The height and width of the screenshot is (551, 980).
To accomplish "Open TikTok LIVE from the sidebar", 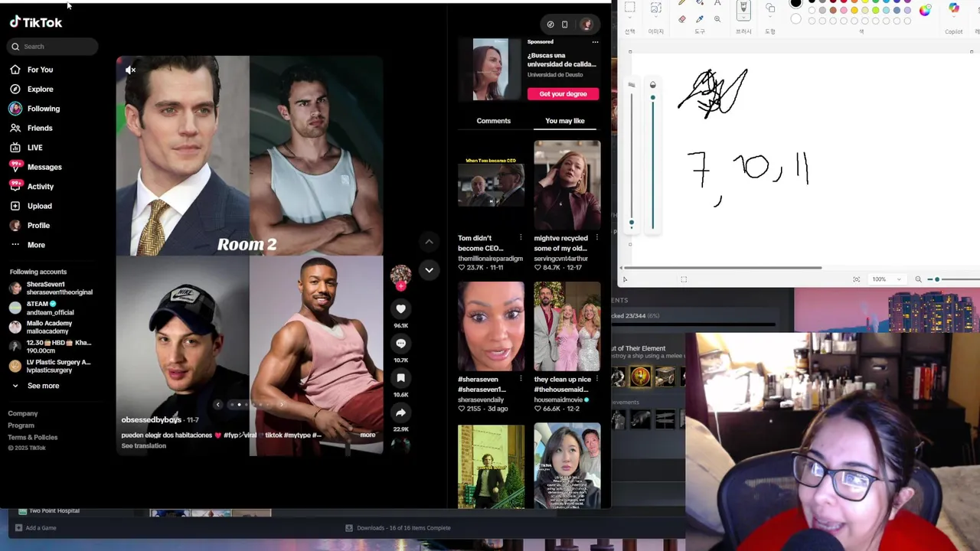I will click(x=35, y=147).
